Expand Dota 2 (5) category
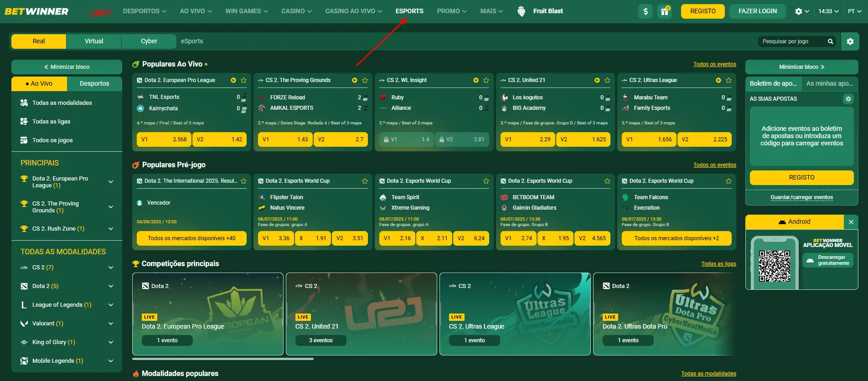The image size is (868, 381). coord(111,286)
